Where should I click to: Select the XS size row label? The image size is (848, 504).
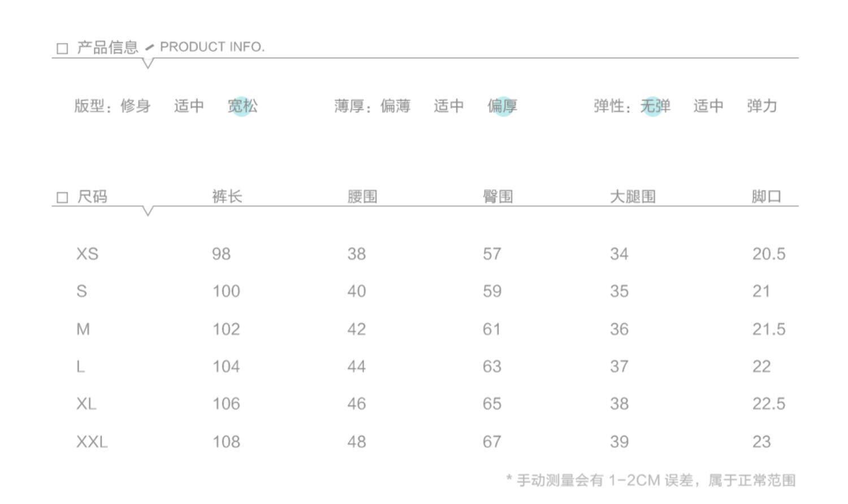click(x=87, y=254)
